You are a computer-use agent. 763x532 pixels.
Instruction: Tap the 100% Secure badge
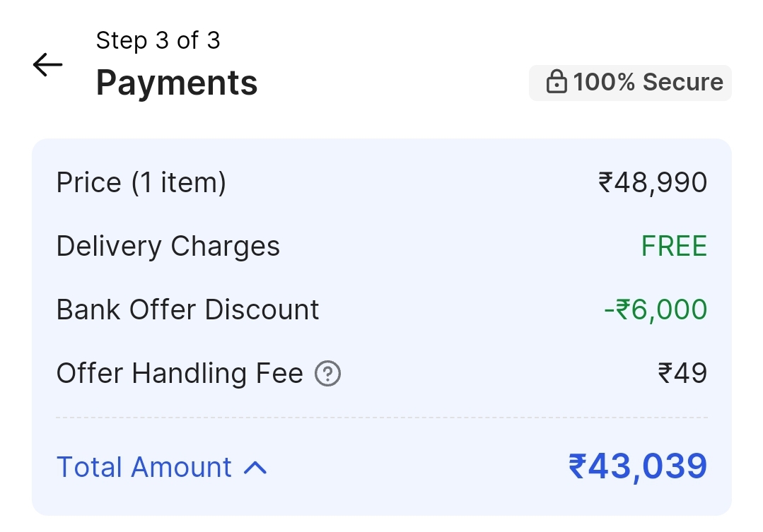pyautogui.click(x=630, y=83)
